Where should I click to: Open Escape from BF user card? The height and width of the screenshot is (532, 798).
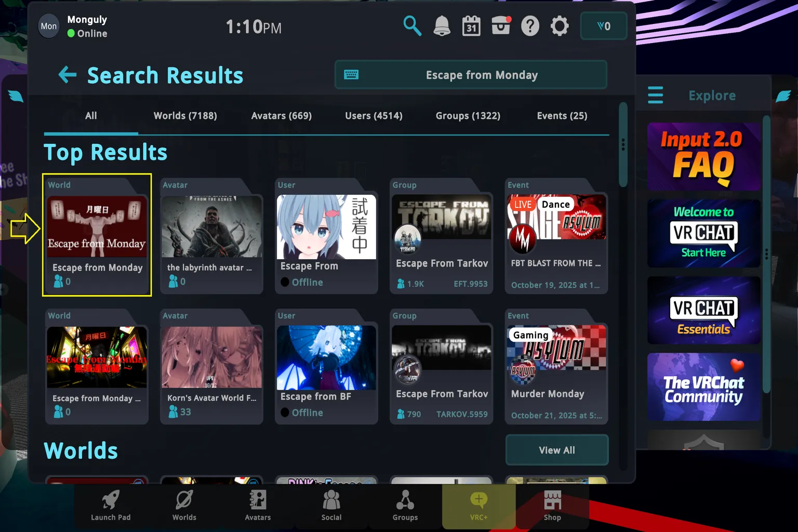[x=326, y=366]
